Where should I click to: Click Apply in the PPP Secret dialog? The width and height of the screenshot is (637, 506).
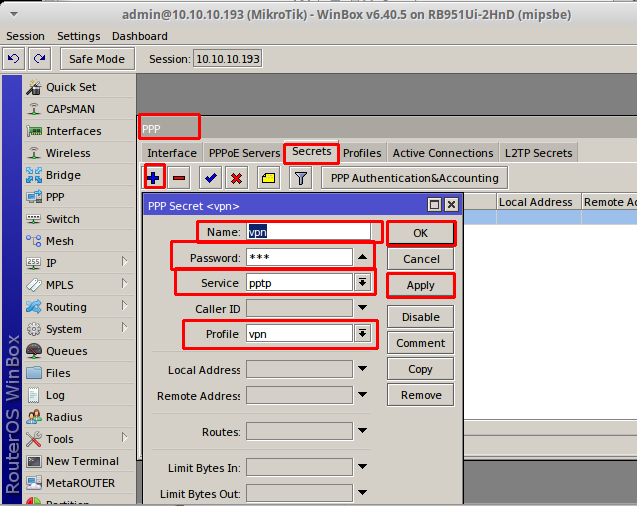tap(420, 285)
